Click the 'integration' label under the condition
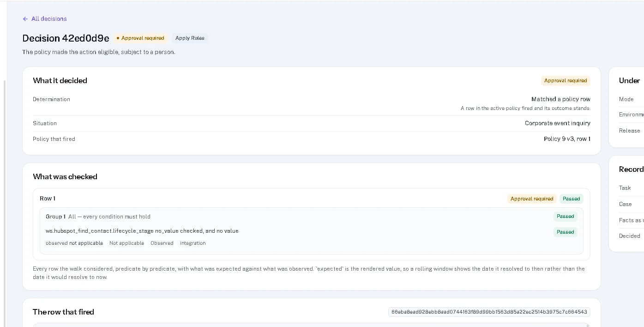 coord(193,243)
